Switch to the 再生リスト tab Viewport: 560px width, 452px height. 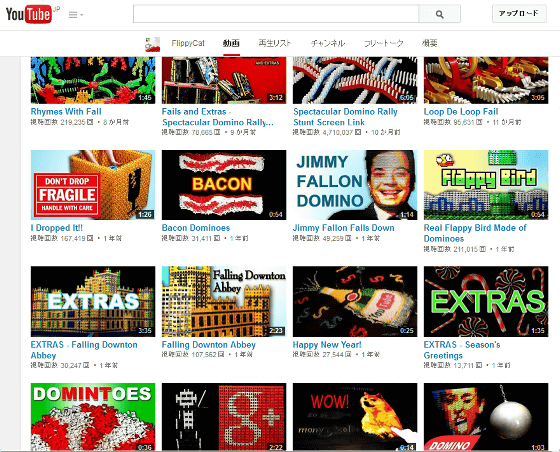coord(274,43)
